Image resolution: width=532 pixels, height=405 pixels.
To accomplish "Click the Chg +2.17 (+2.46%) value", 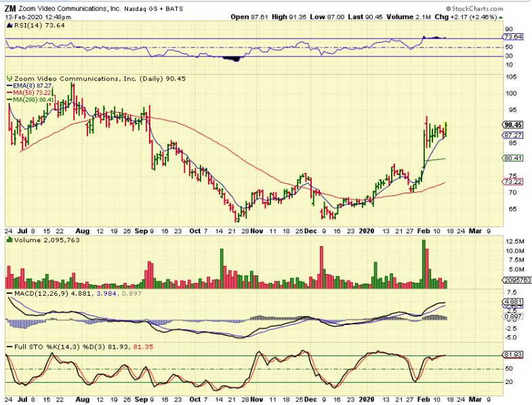I will click(x=466, y=17).
